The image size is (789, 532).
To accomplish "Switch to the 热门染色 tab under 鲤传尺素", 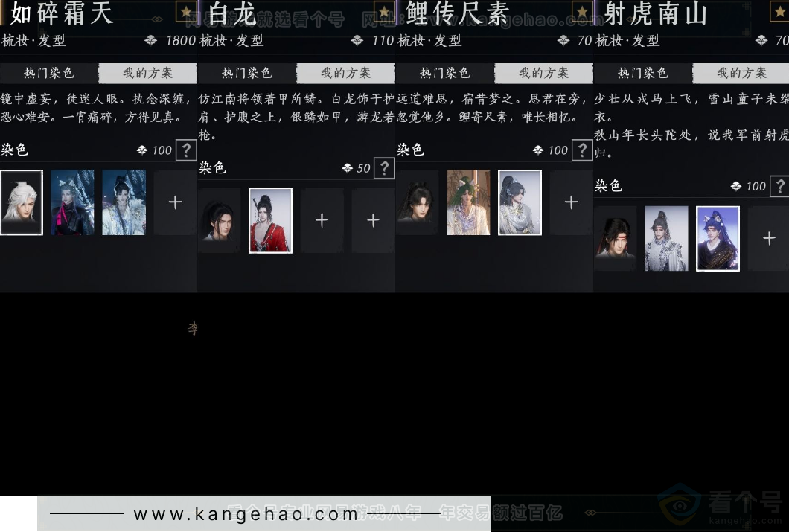I will (x=444, y=73).
